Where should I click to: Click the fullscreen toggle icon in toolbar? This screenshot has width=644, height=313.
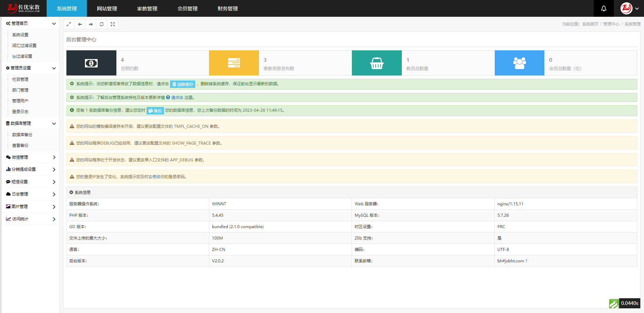[x=113, y=24]
